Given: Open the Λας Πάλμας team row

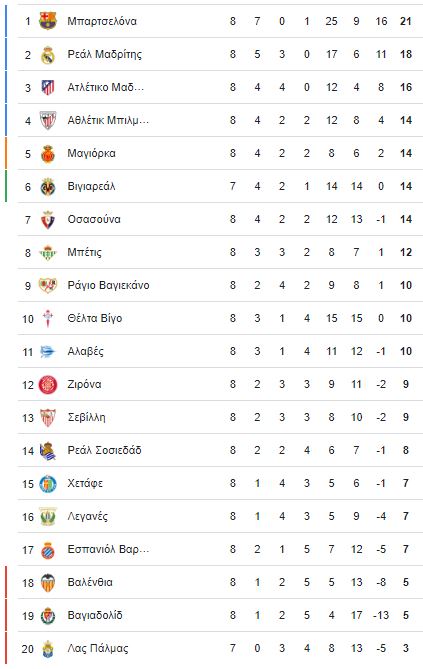Looking at the screenshot, I should tap(220, 649).
